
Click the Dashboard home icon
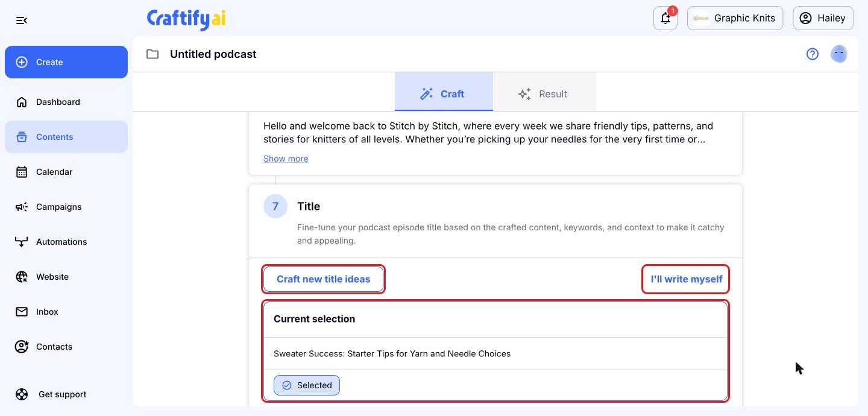22,102
